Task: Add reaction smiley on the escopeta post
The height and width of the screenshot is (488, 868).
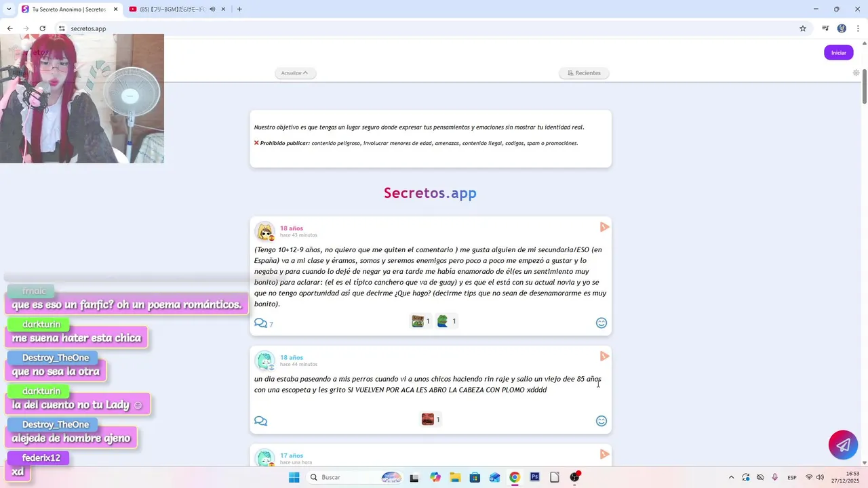Action: (601, 421)
